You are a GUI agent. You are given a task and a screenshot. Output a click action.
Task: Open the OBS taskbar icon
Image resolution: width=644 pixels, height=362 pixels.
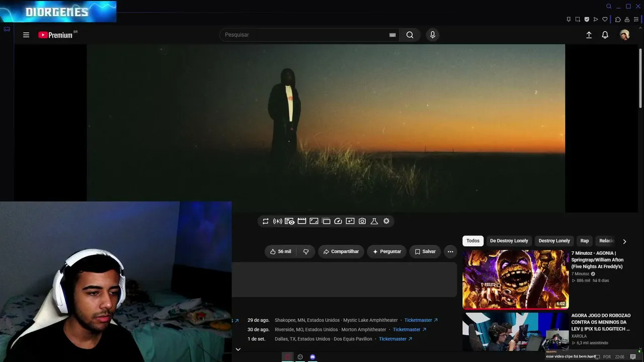click(x=300, y=357)
